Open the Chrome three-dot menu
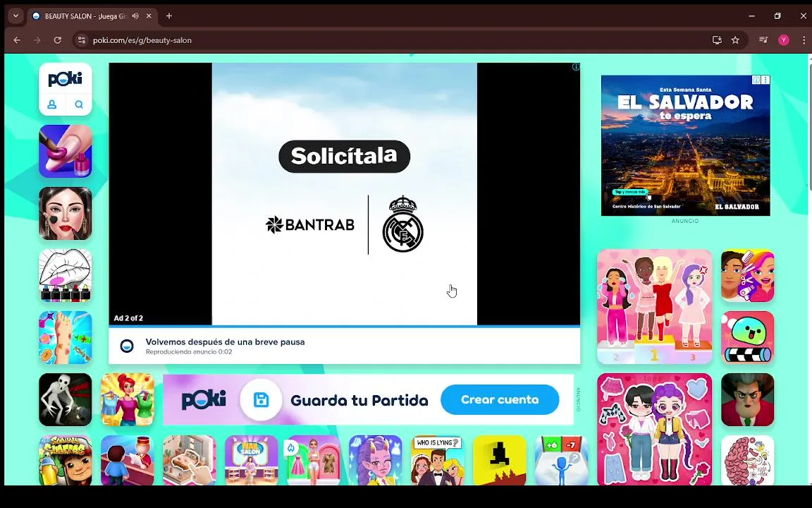Image resolution: width=812 pixels, height=508 pixels. tap(804, 40)
